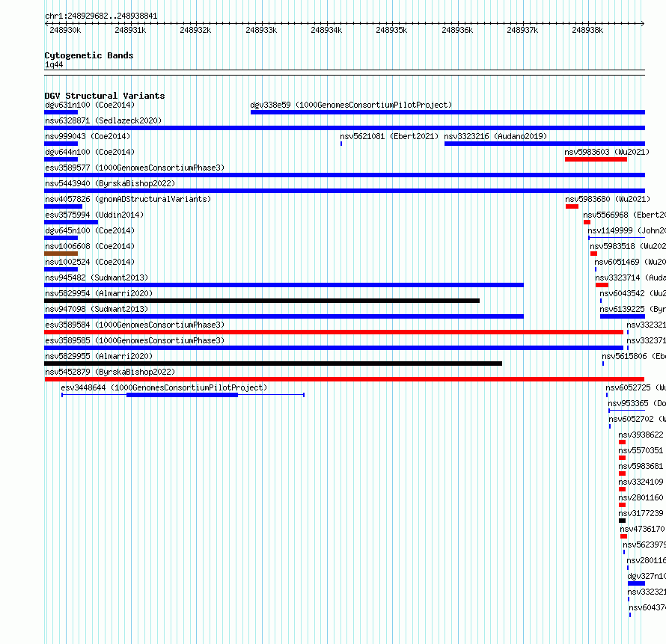Select nsv5621081 (Ebert2021) variant
Viewport: 666px width, 644px height.
[x=341, y=144]
